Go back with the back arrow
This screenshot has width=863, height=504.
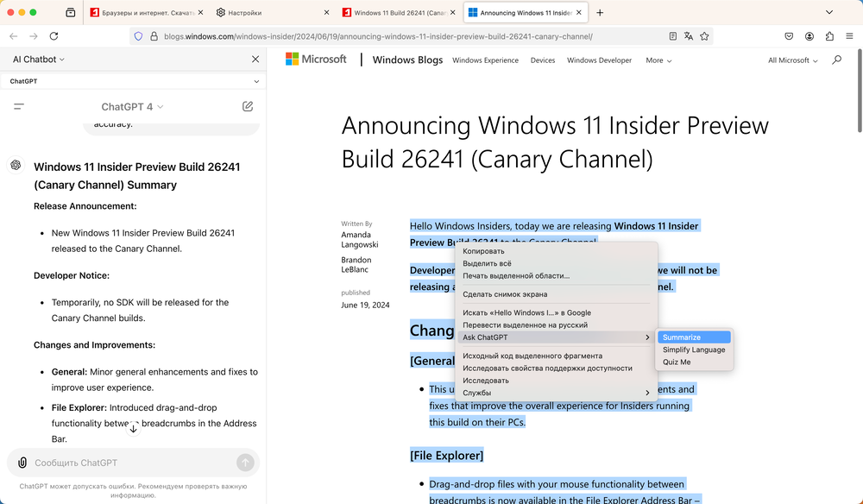(x=14, y=36)
